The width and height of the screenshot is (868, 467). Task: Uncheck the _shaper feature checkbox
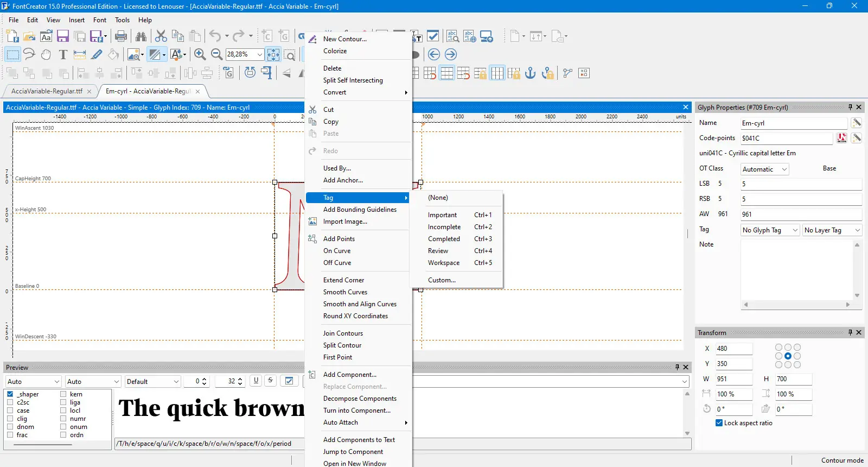[x=10, y=394]
